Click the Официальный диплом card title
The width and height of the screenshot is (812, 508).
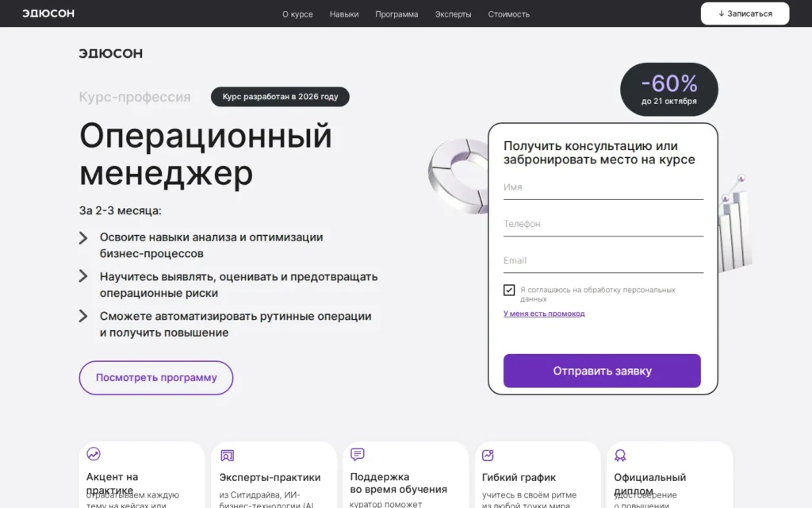point(650,483)
